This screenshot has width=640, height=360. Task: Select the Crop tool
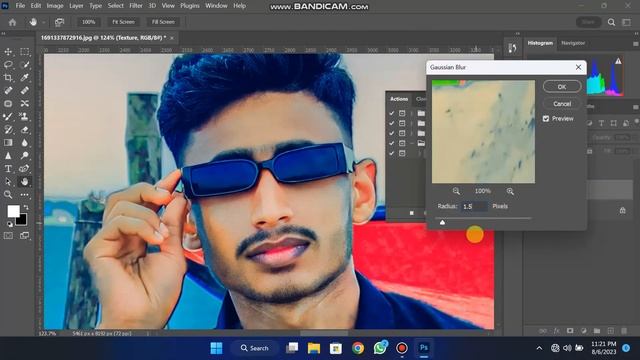8,78
